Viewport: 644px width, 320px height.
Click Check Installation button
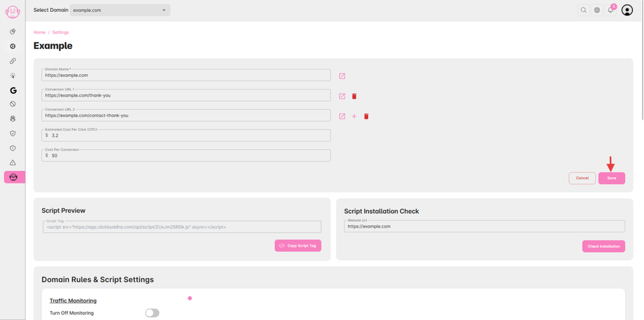(603, 246)
